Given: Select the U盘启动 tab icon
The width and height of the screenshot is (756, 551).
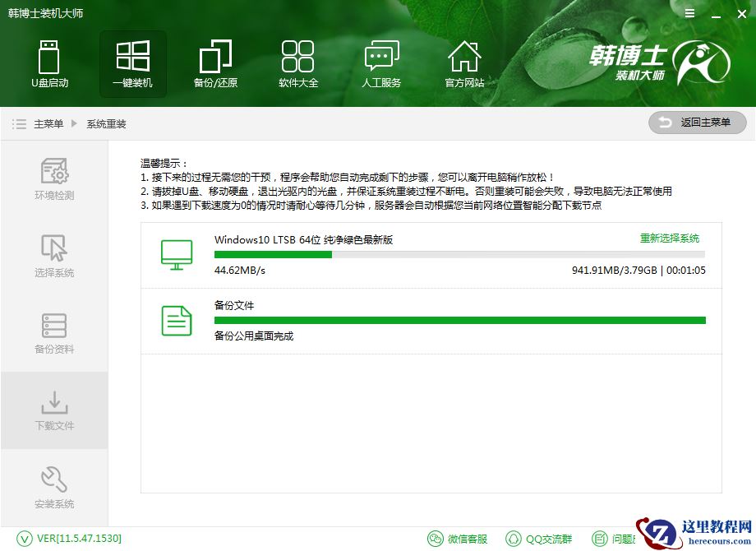Looking at the screenshot, I should tap(50, 58).
